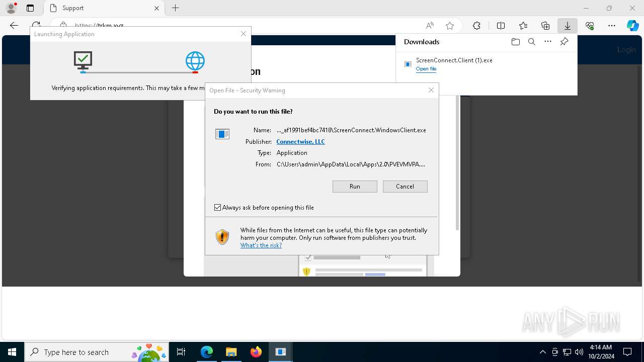Open the Copilot sidebar icon
Screen dimensions: 644x362
632,26
